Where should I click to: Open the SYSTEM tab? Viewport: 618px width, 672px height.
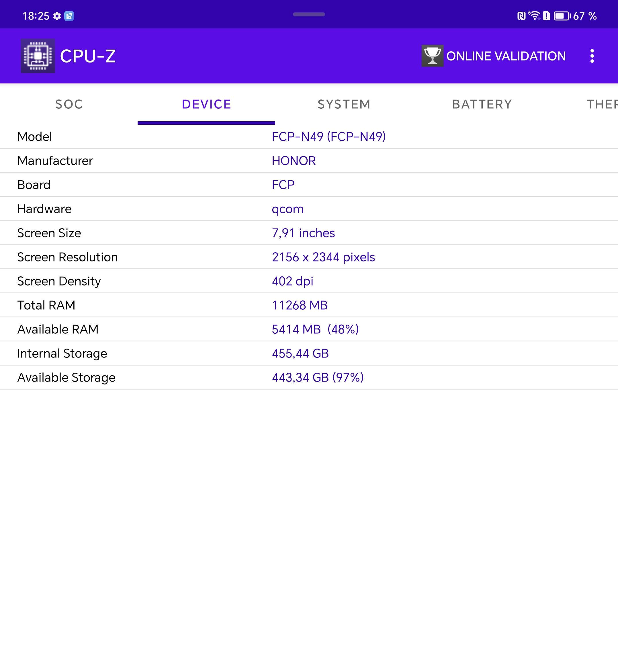pyautogui.click(x=344, y=104)
